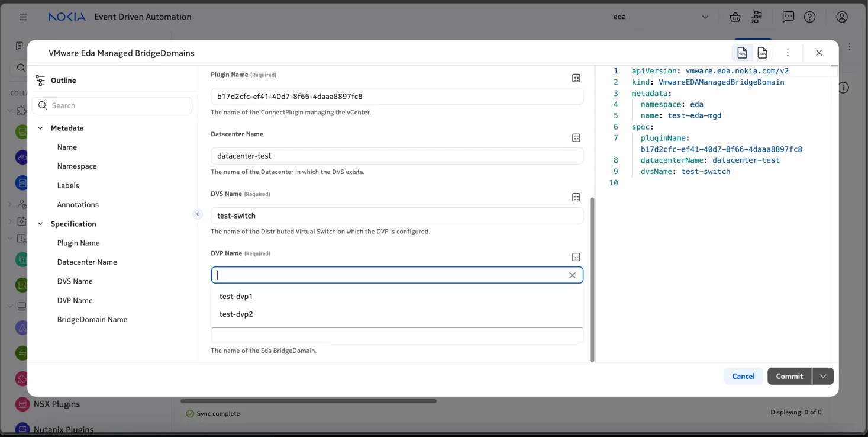Click the BridgeDomain Name input field

click(x=397, y=336)
